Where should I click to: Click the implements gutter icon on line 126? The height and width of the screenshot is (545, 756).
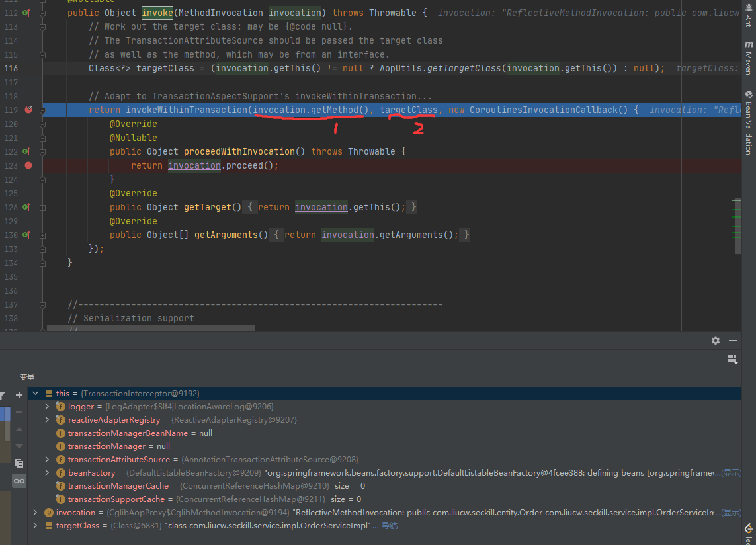tap(26, 207)
